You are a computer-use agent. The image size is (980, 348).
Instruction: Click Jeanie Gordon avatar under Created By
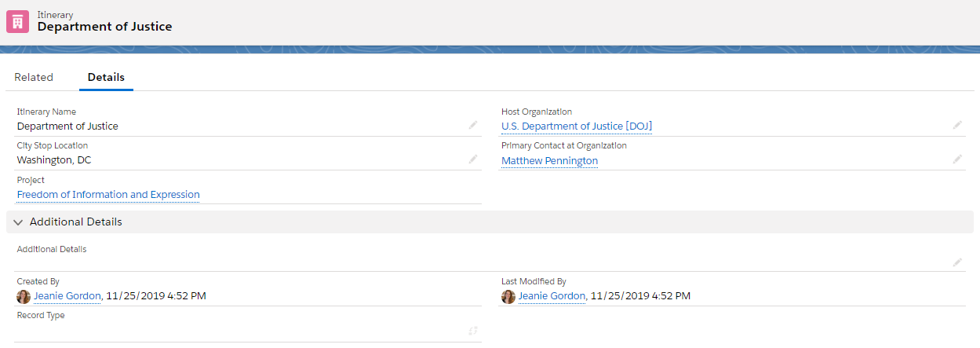[24, 296]
